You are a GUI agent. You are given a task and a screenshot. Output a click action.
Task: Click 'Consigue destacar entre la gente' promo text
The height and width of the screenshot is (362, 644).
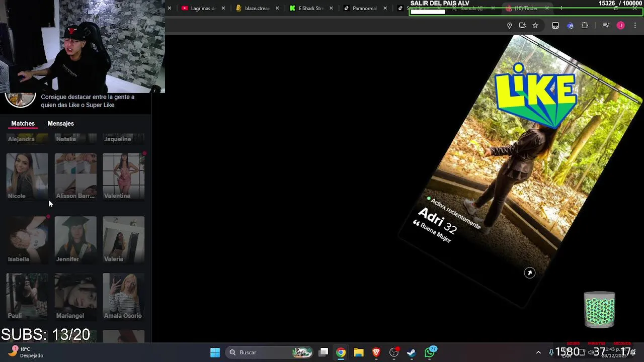(x=88, y=101)
